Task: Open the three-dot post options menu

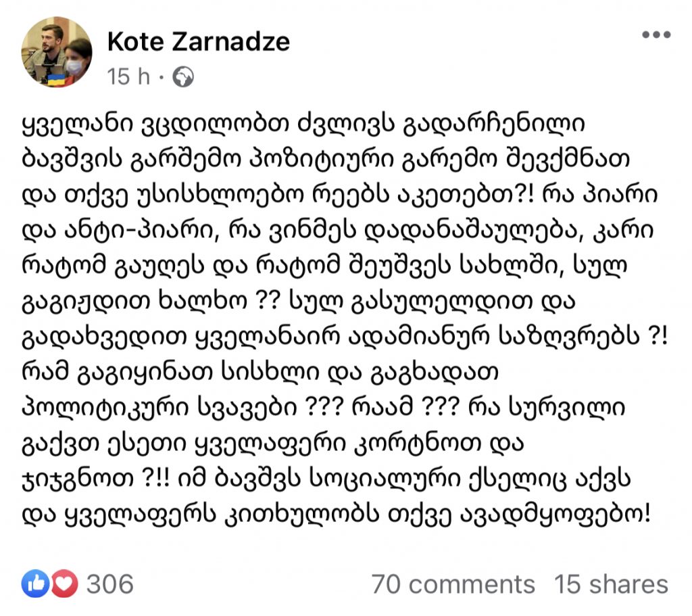Action: (x=655, y=36)
